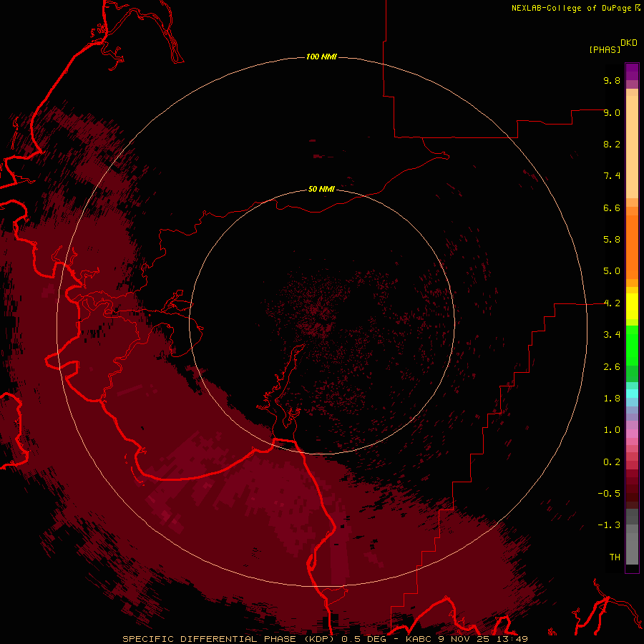Screen dimensions: 644x644
Task: Click the cyan band of color bar
Action: click(632, 394)
